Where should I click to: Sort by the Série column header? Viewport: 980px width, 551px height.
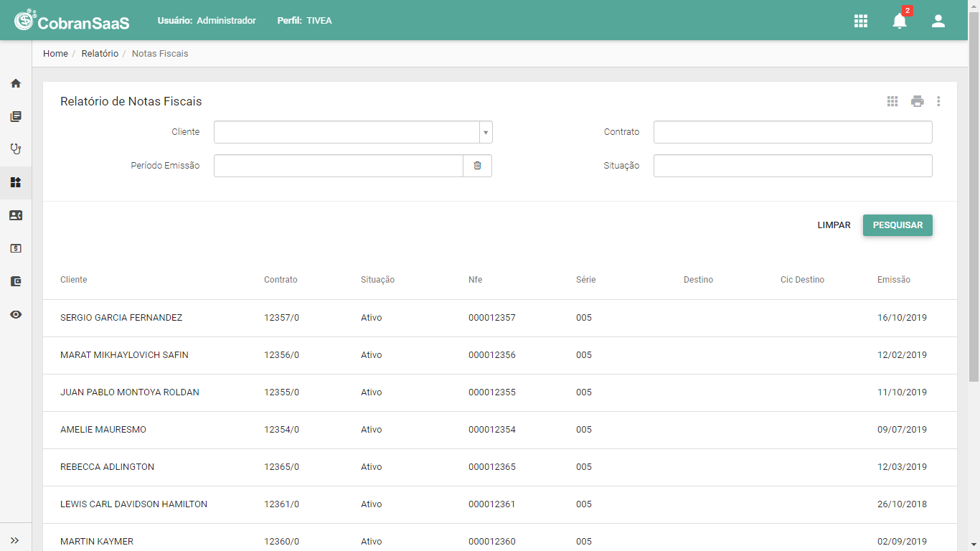(585, 280)
